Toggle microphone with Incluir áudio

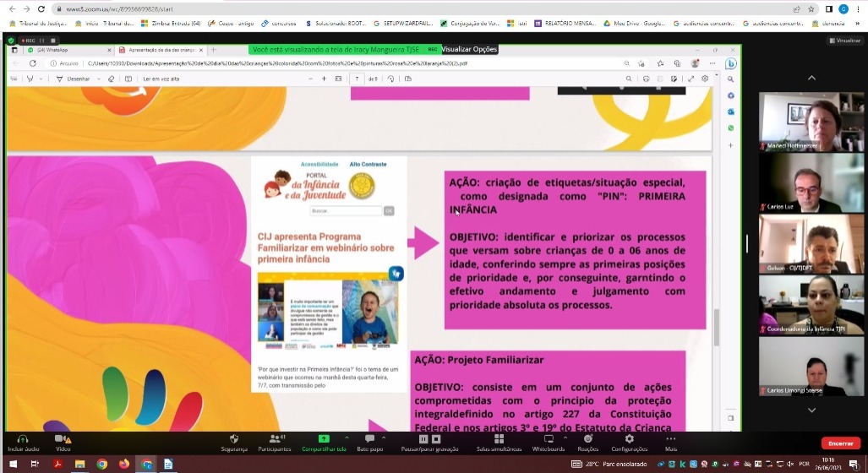point(23,439)
